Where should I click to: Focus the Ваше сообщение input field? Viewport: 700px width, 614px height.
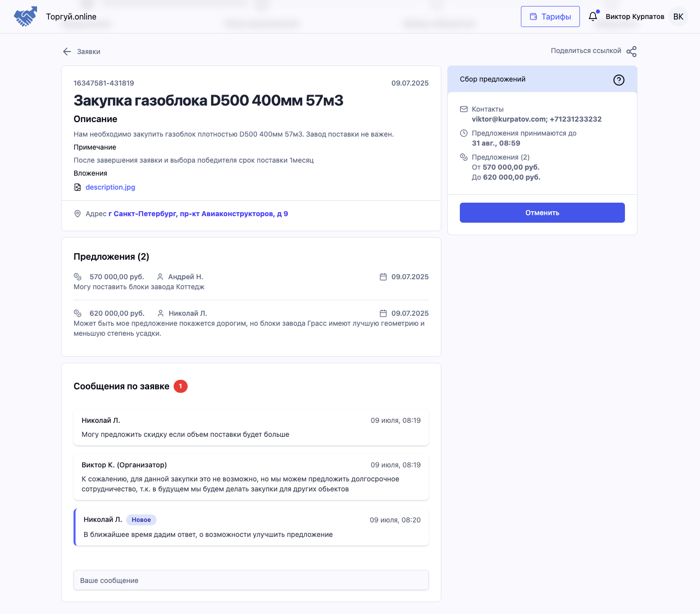(251, 580)
